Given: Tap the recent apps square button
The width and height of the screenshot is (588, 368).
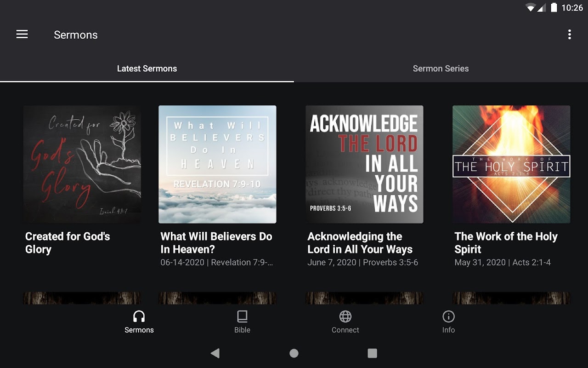Looking at the screenshot, I should click(x=373, y=353).
